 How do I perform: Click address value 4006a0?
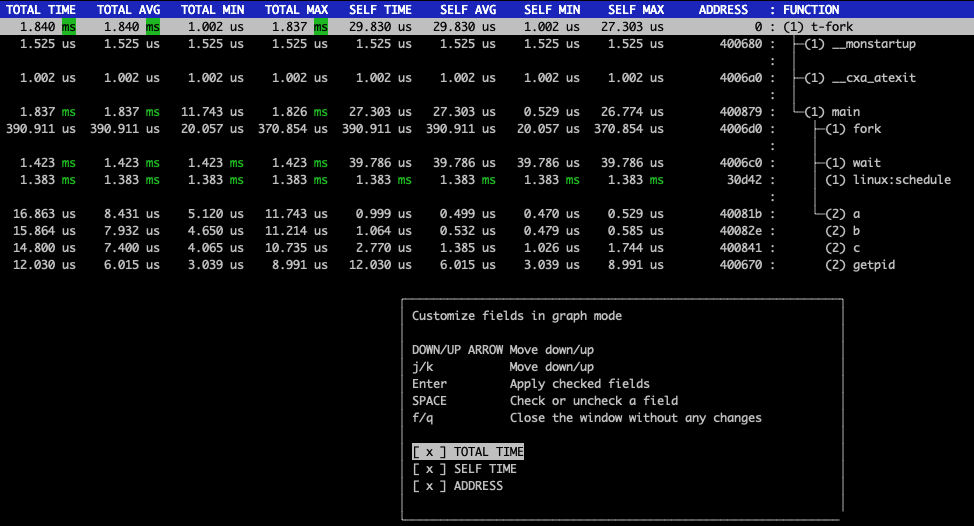[740, 78]
